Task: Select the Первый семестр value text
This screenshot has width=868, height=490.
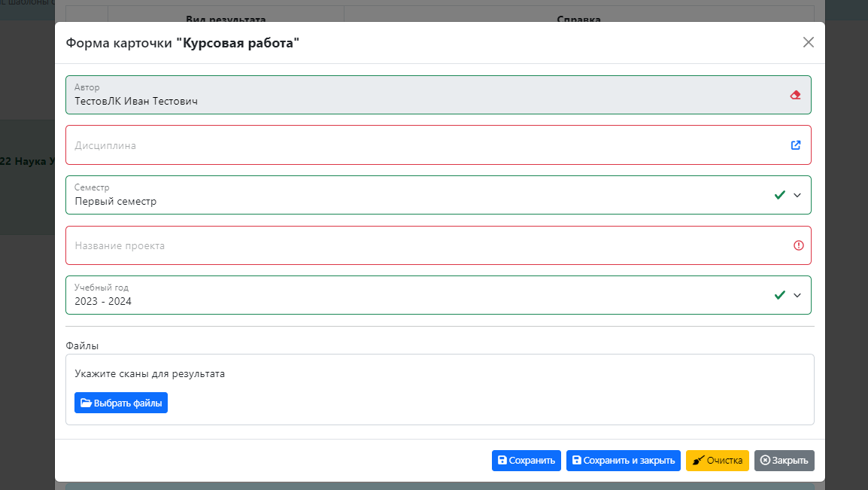Action: tap(116, 202)
